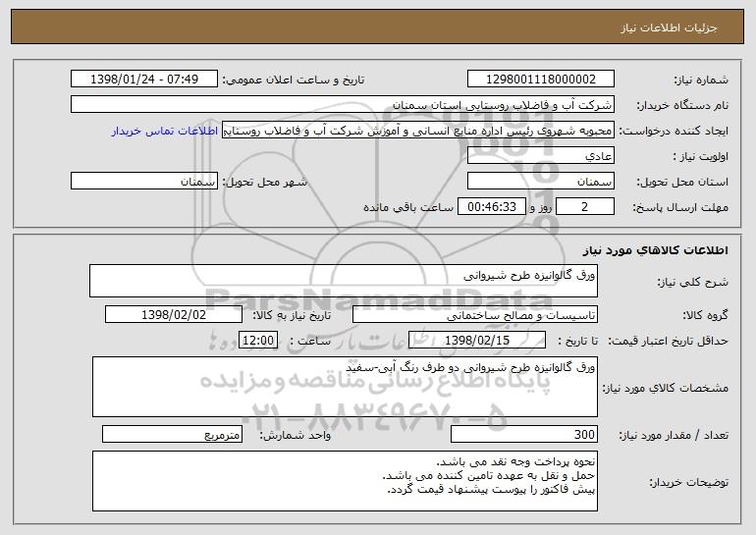Click the label شماره نیاز
This screenshot has width=756, height=535.
[701, 80]
